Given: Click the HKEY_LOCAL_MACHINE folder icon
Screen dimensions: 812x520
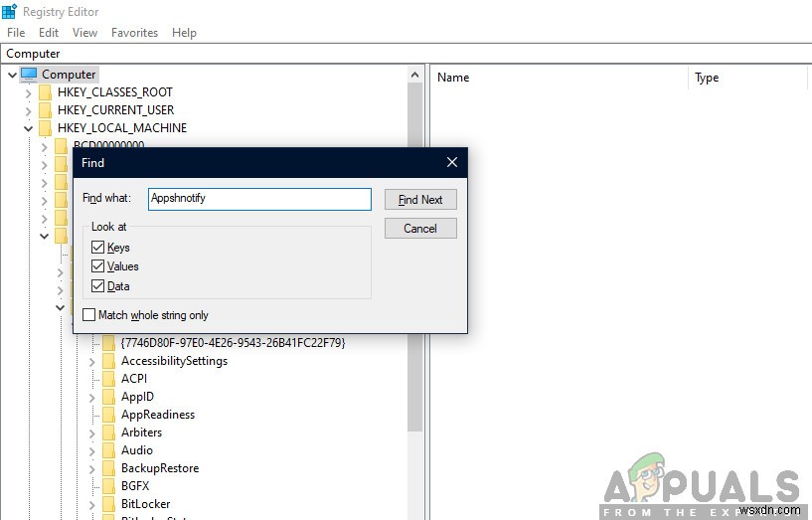Looking at the screenshot, I should point(46,128).
